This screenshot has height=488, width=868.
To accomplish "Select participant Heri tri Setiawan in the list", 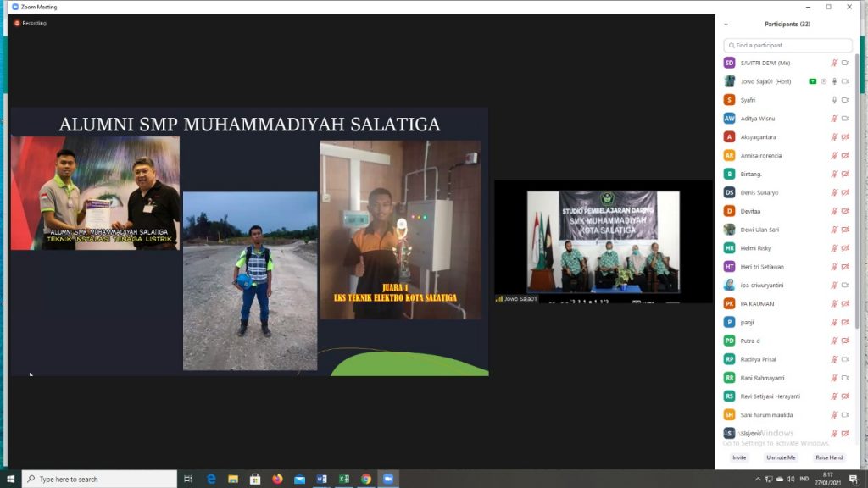I will coord(787,267).
